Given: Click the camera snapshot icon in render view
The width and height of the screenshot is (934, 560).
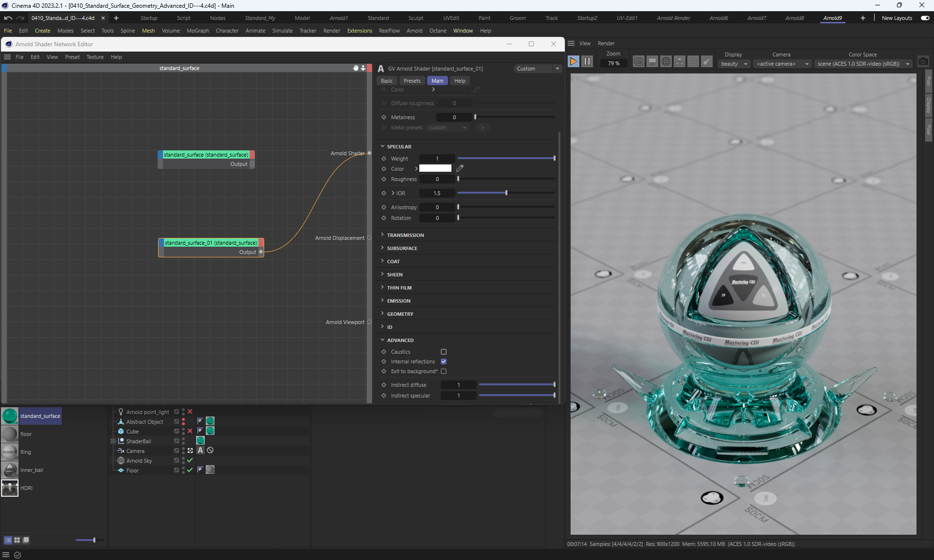Looking at the screenshot, I should point(923,62).
